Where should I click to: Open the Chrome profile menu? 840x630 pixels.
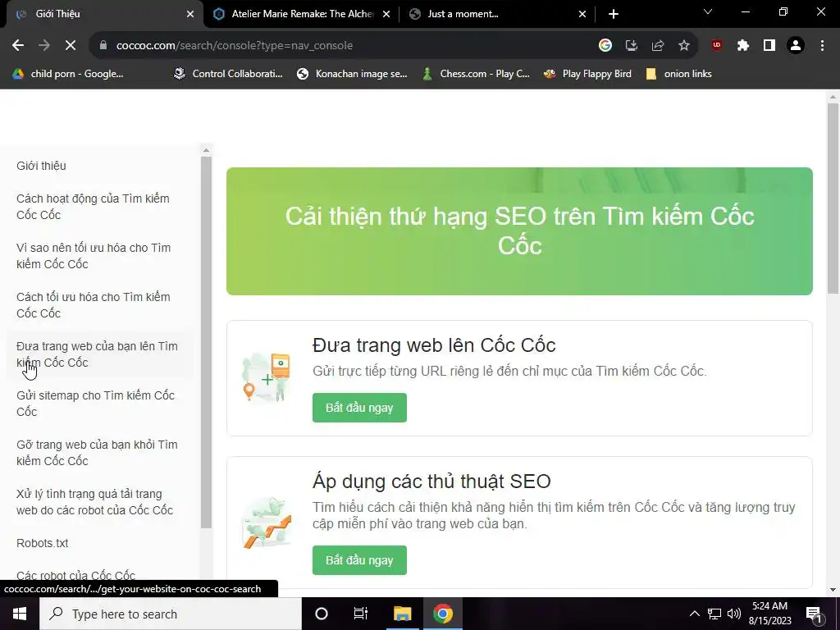(796, 46)
